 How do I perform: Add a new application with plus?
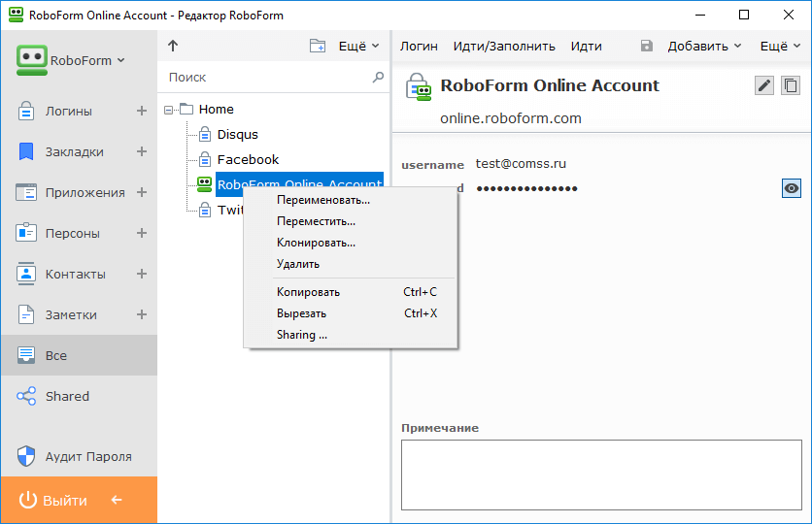[142, 192]
